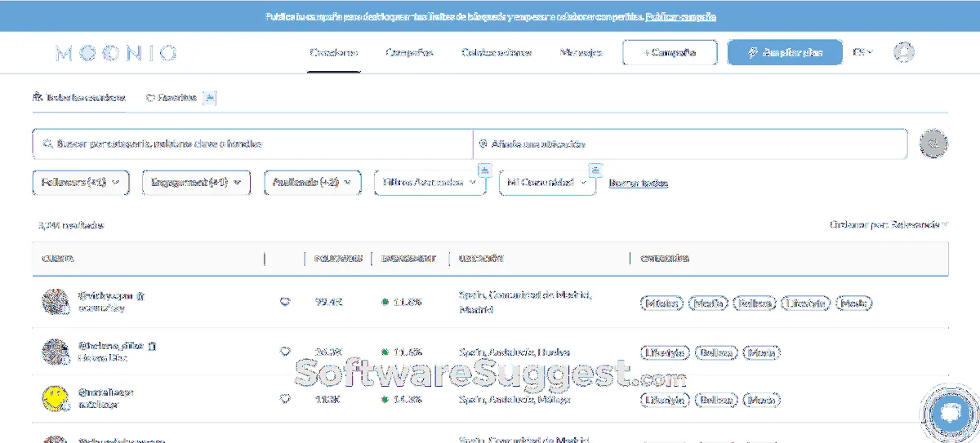The image size is (980, 443).
Task: Open the Audiencia filter dropdown
Action: point(313,183)
